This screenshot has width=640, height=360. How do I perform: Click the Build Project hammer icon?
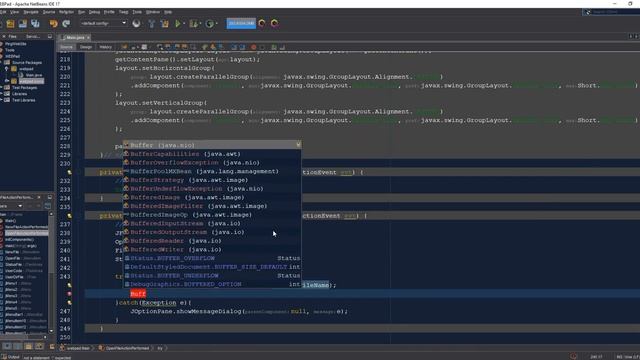[151, 24]
